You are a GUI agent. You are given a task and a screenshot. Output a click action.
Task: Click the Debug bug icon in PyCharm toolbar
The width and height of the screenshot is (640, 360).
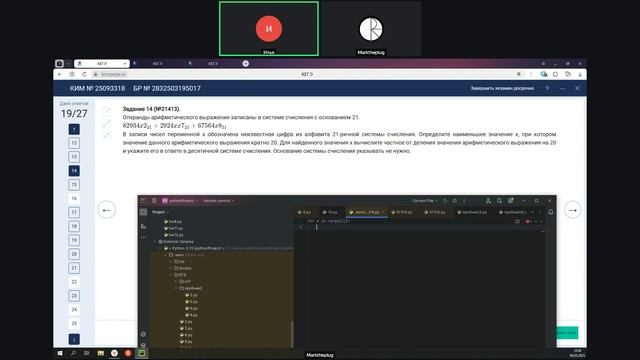454,201
